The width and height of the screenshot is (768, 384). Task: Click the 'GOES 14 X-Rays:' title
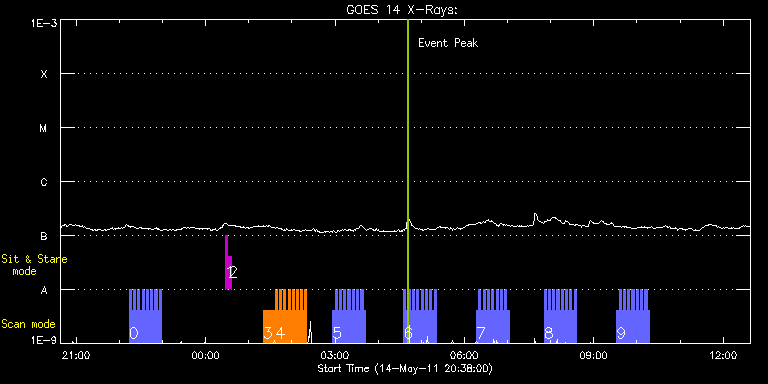click(x=402, y=10)
